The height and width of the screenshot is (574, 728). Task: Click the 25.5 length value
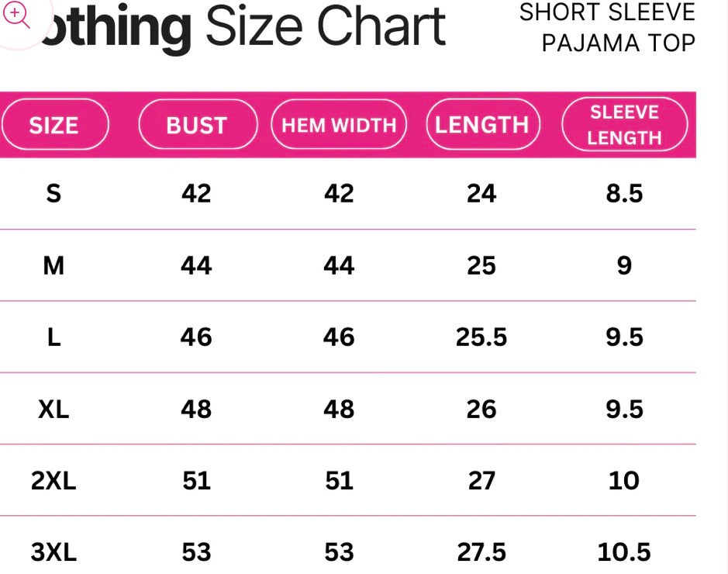481,337
